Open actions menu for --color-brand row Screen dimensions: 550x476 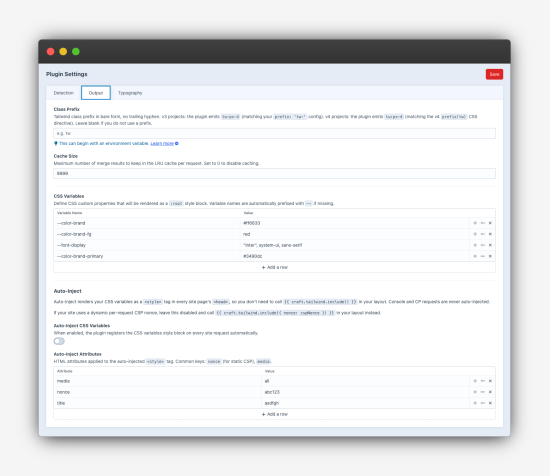tap(483, 223)
